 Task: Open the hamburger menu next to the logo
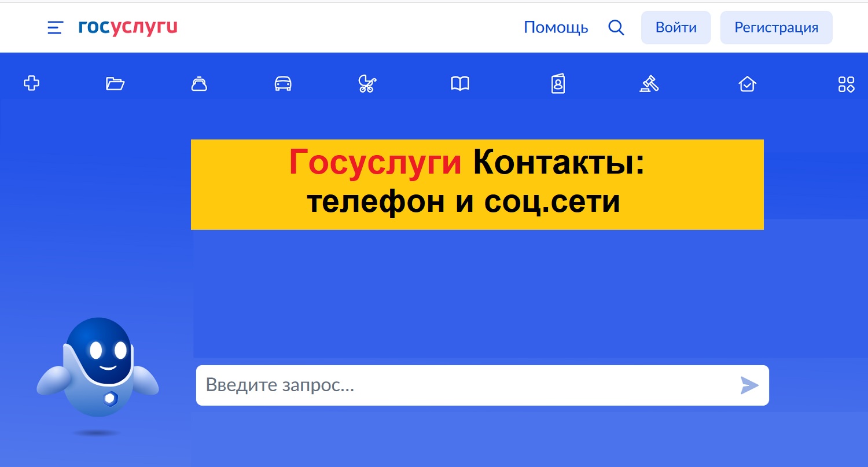coord(55,28)
